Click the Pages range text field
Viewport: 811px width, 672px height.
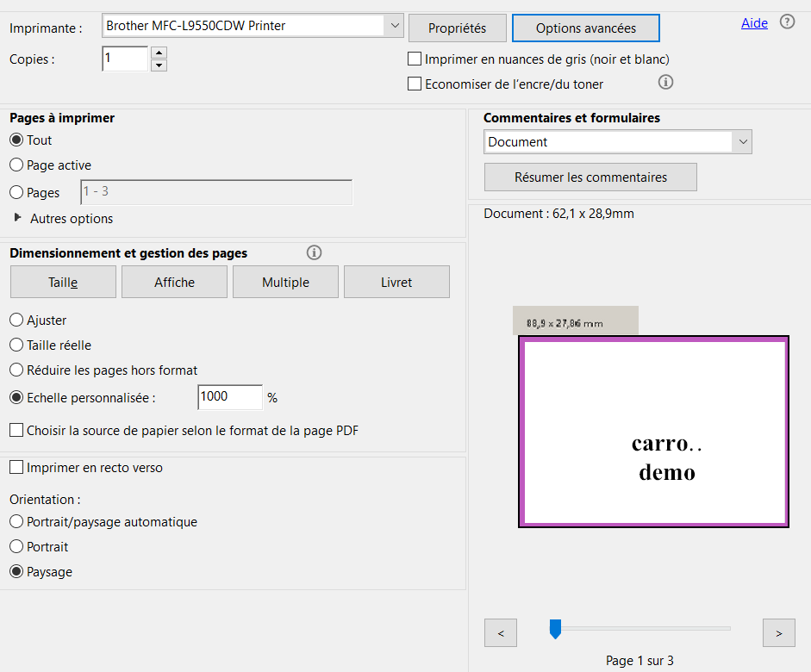[x=216, y=192]
